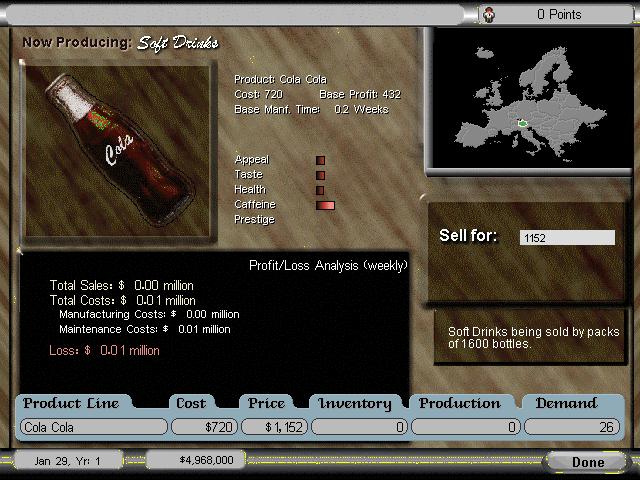The height and width of the screenshot is (480, 640).
Task: Click the Demand value 26 cell
Action: [572, 427]
